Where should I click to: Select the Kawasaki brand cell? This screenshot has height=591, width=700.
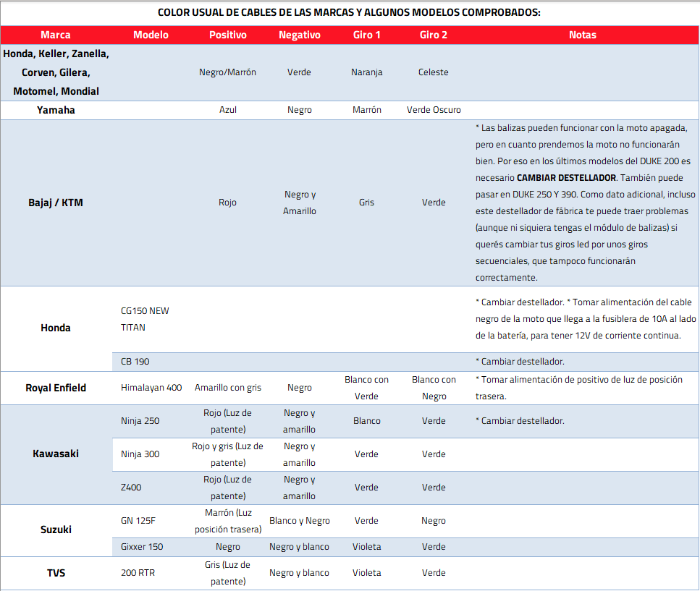[56, 454]
